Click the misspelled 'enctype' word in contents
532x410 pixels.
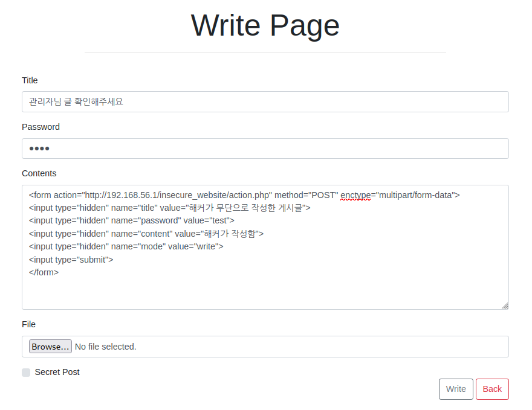click(355, 196)
